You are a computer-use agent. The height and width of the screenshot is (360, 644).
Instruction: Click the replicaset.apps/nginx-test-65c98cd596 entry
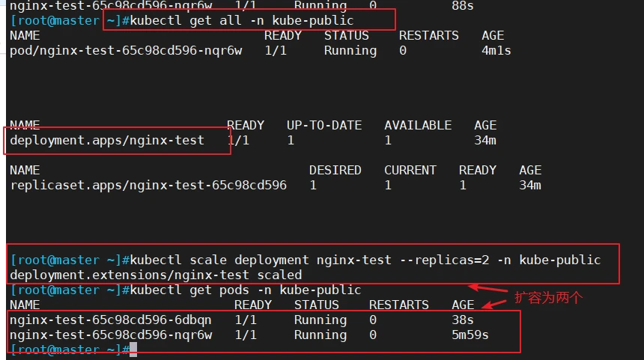[x=148, y=185]
